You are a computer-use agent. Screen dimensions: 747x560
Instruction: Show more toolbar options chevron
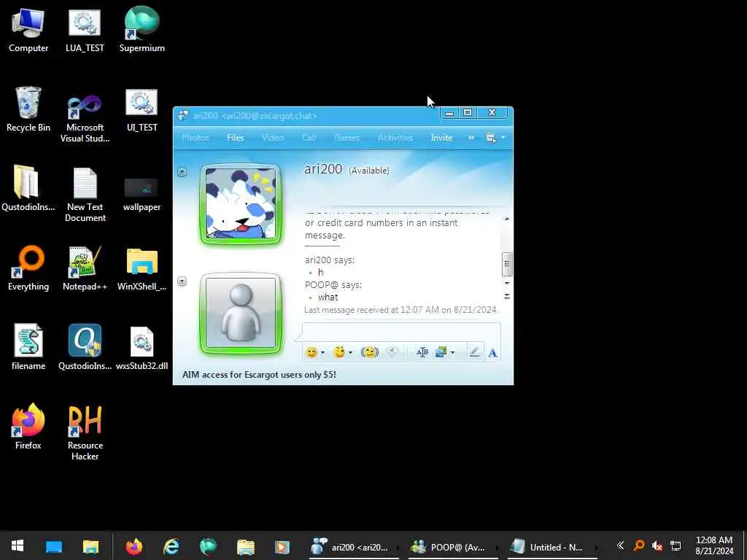tap(471, 138)
